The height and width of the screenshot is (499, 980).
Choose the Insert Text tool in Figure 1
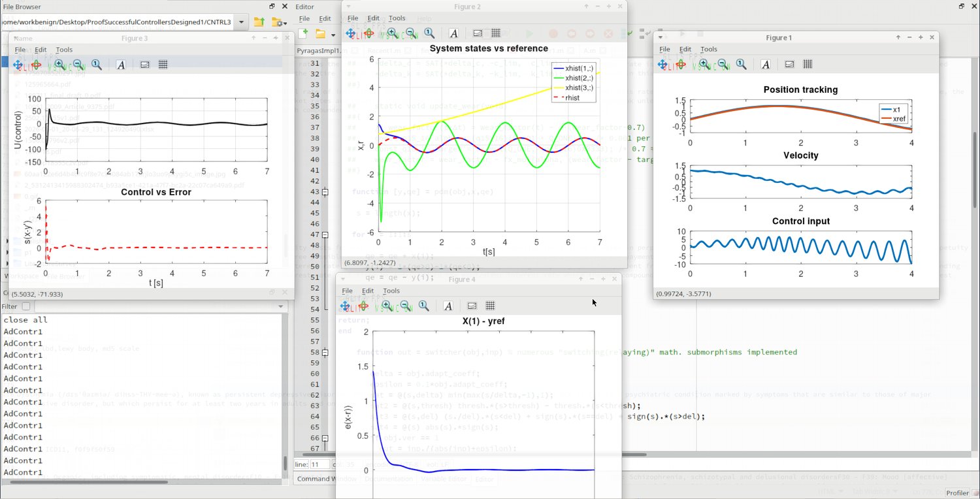coord(766,64)
